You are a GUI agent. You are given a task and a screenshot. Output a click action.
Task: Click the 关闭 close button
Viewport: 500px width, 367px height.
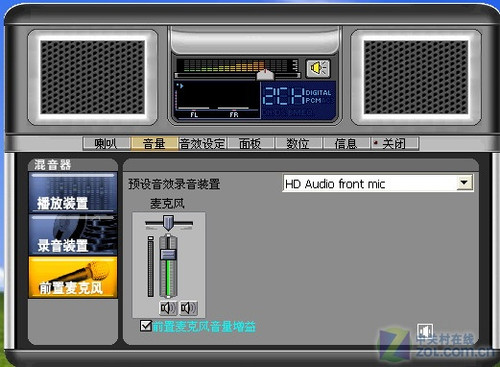coord(394,144)
